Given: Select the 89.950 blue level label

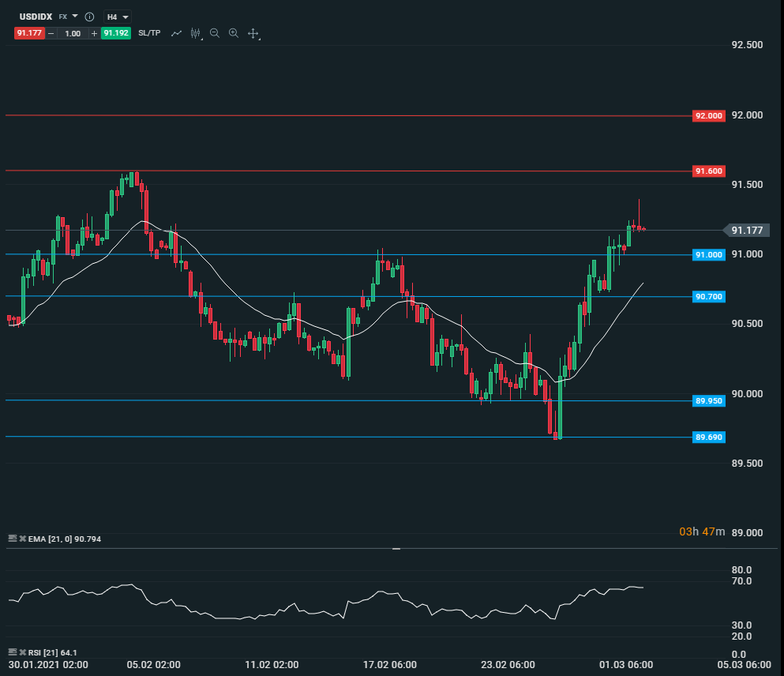Looking at the screenshot, I should (708, 401).
